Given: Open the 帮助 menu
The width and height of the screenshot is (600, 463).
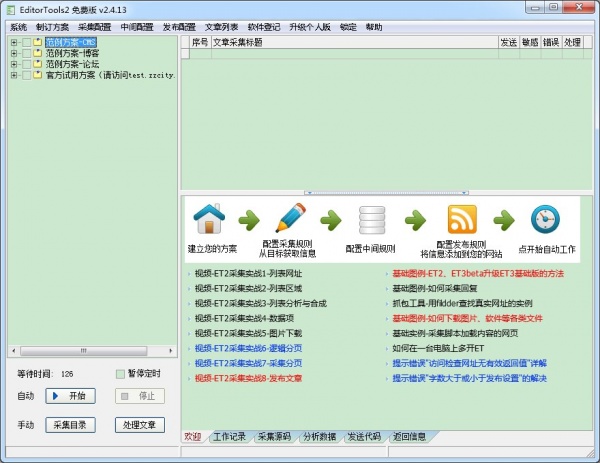Looking at the screenshot, I should 374,27.
